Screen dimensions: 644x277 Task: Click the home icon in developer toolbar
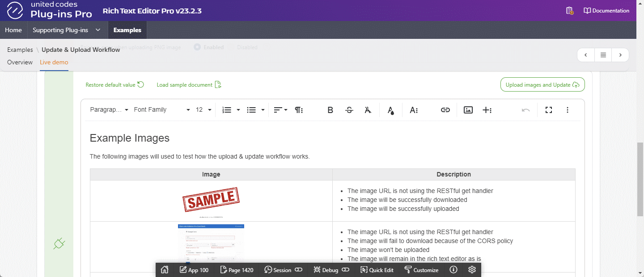click(165, 270)
